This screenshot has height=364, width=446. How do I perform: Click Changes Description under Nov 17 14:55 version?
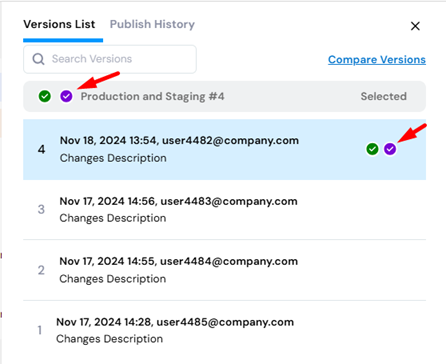tap(113, 279)
